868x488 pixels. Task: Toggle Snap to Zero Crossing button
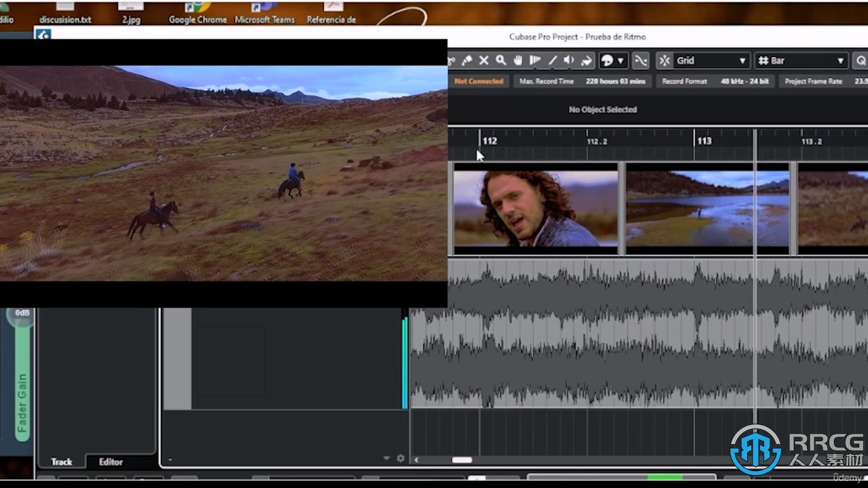[641, 60]
